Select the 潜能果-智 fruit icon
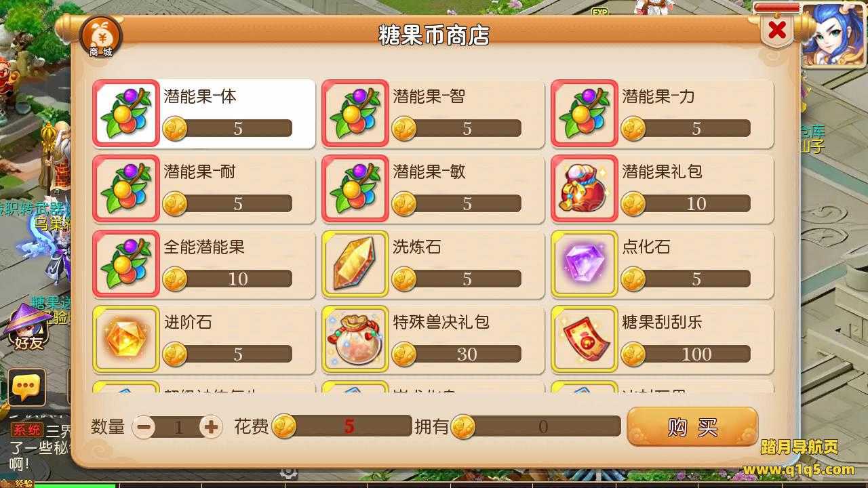Screen dimensions: 868x488 [x=355, y=113]
